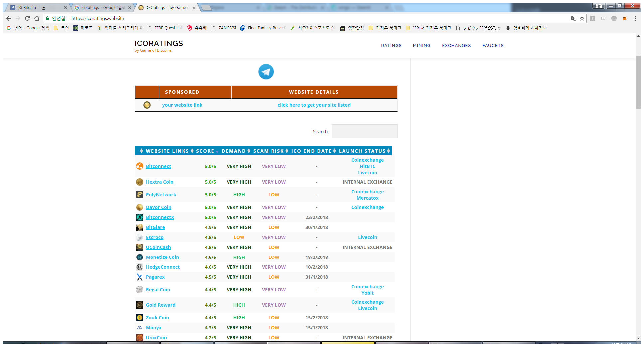
Task: Open the Monyx link
Action: (154, 328)
